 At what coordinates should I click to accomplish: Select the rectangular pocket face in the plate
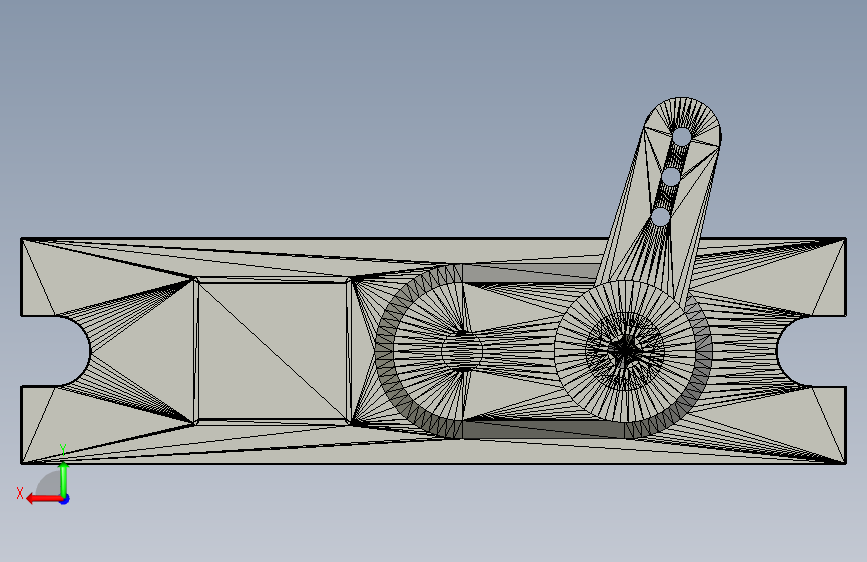[x=272, y=351]
